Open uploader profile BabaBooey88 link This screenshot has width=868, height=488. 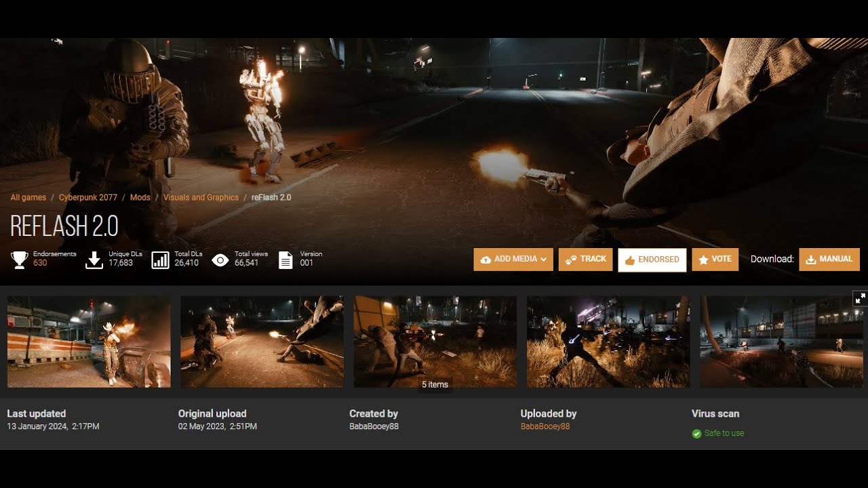[x=545, y=426]
